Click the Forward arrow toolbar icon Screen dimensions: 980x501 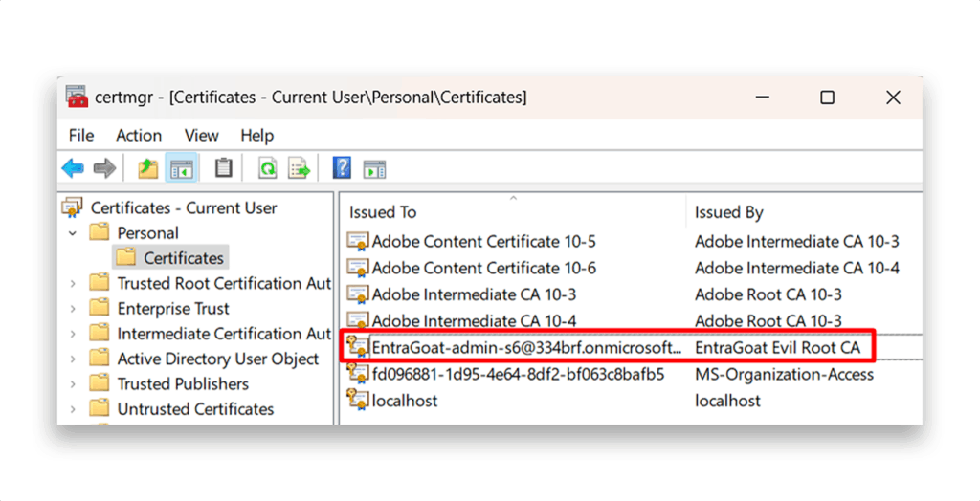tap(104, 168)
